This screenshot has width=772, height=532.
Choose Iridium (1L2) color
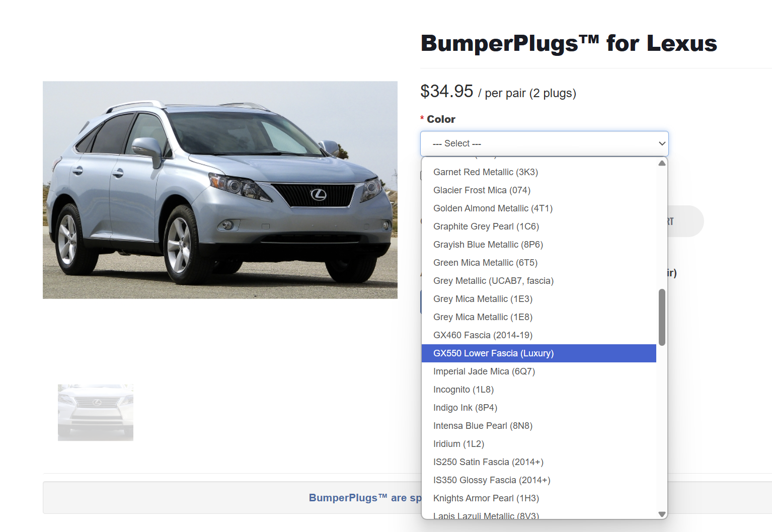(x=538, y=444)
